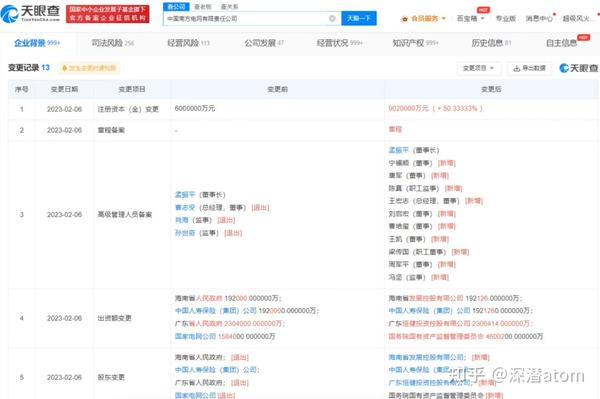Open the red 章程 link in row 2
The image size is (600, 399).
(x=395, y=129)
